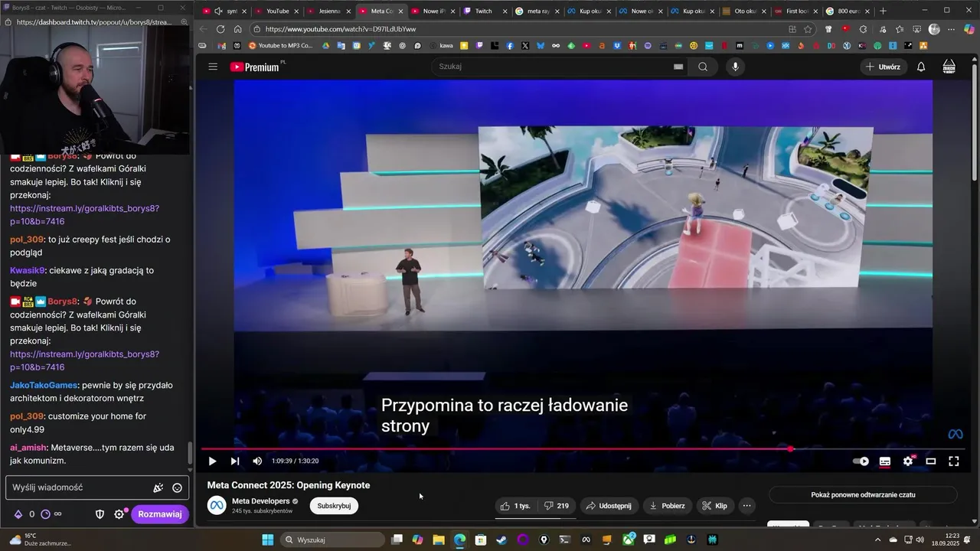This screenshot has width=980, height=551.
Task: Toggle subtitles in the YouTube player
Action: [885, 461]
